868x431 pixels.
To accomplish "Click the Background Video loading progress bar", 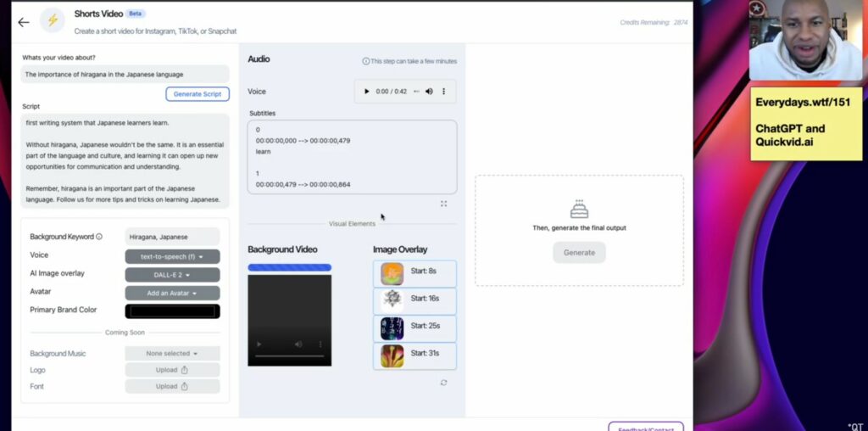I will coord(290,267).
